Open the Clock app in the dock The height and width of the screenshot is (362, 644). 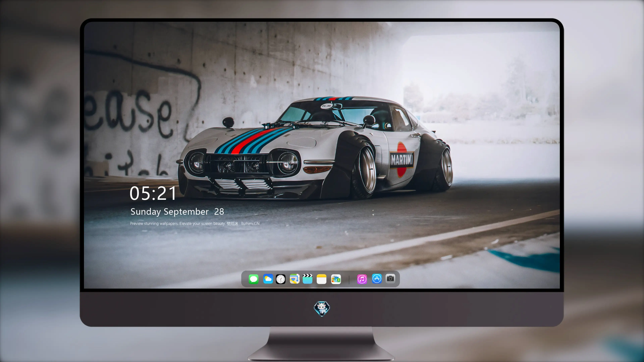pos(281,279)
